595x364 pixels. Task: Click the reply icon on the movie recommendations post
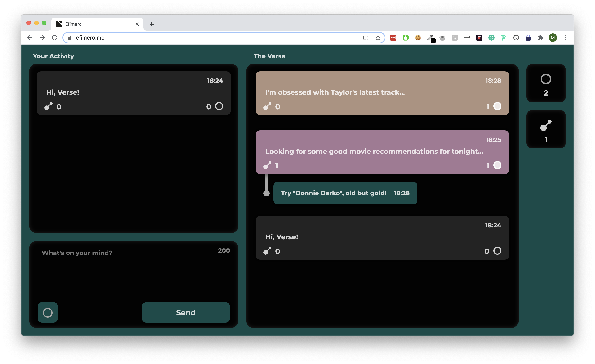tap(267, 165)
